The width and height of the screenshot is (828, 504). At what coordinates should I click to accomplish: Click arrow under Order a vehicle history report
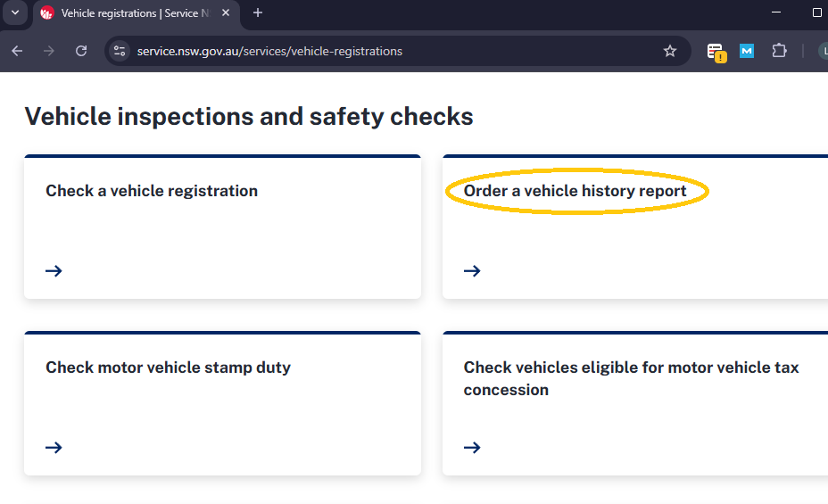[472, 270]
